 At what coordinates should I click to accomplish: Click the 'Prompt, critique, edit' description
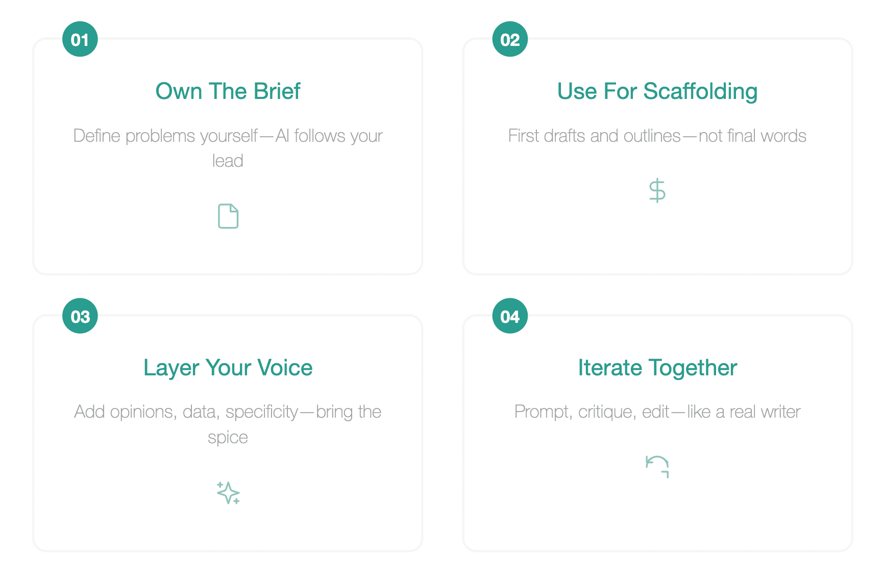[657, 412]
